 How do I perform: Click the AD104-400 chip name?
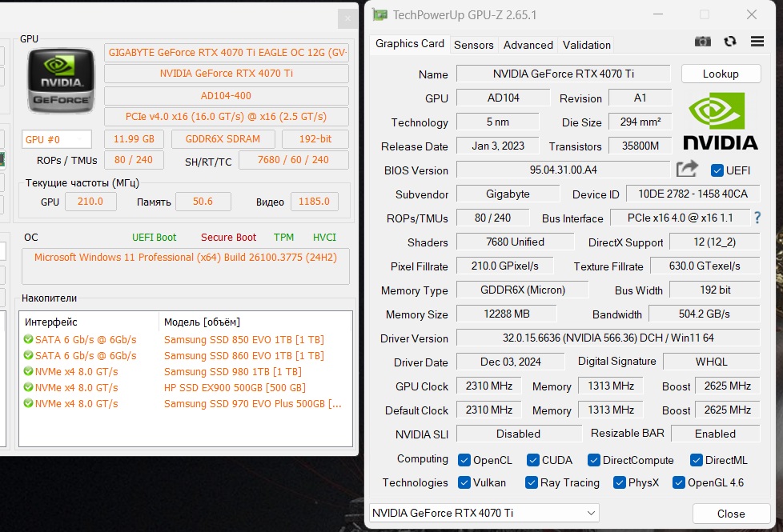click(227, 95)
